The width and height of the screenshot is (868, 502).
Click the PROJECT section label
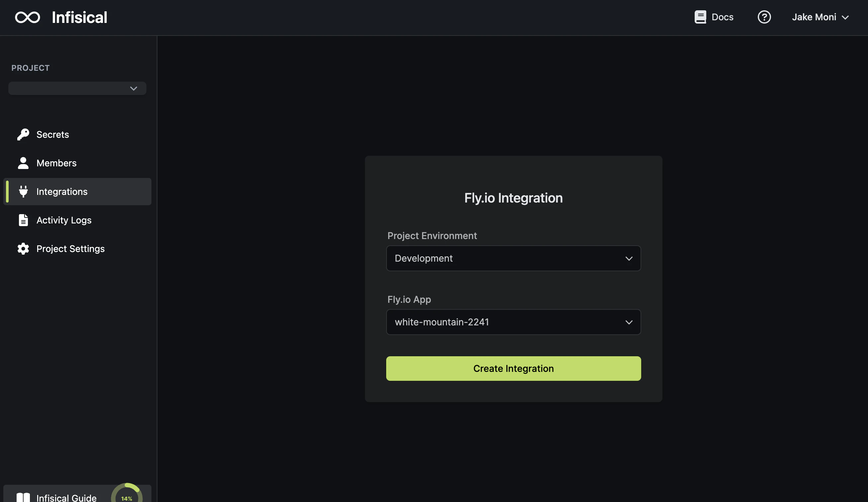pyautogui.click(x=30, y=68)
